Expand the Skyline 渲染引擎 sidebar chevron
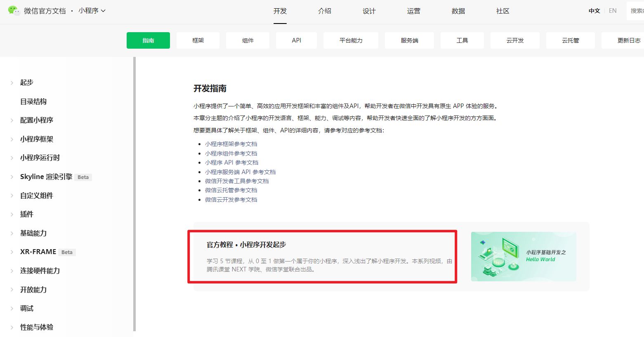The image size is (644, 337). click(x=12, y=177)
